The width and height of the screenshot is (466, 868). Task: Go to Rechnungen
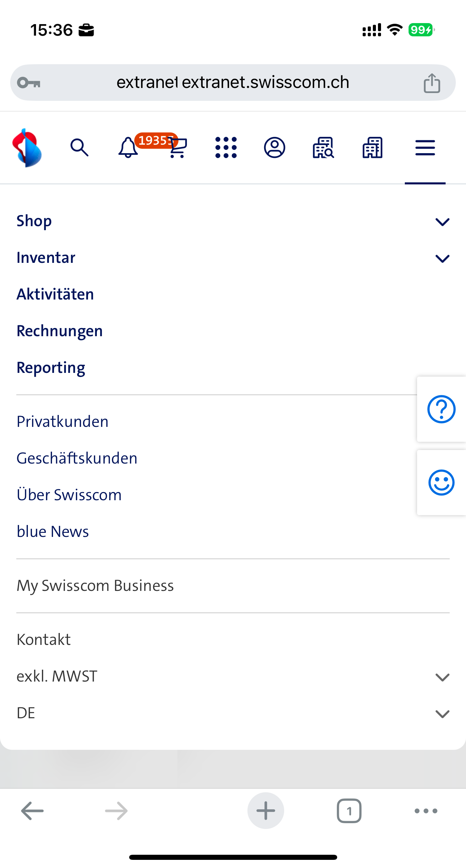click(x=60, y=331)
